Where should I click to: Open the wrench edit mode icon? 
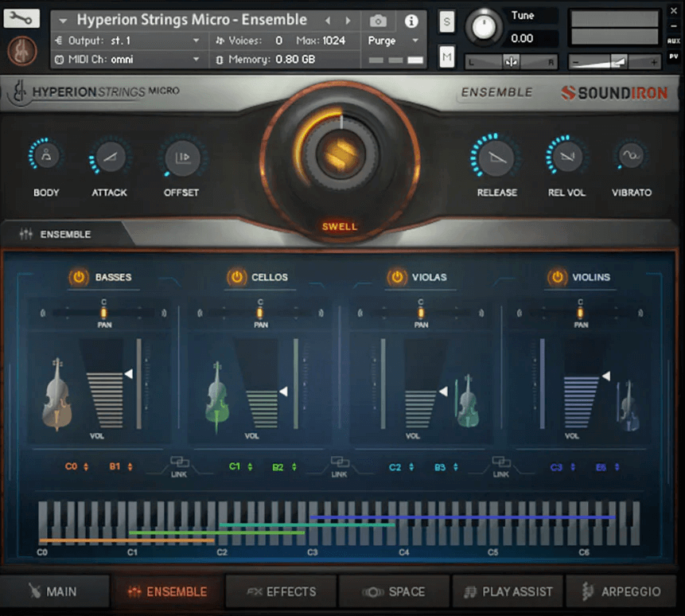coord(21,18)
